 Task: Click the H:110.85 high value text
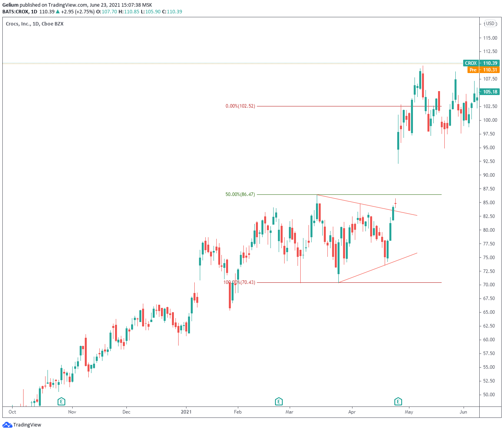click(129, 12)
